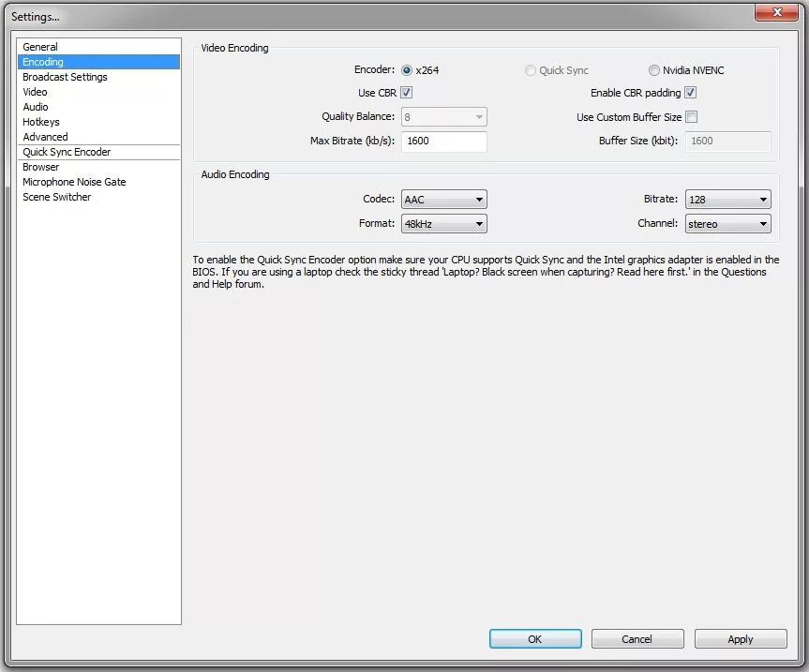Open the audio Format 48kHz dropdown
The height and width of the screenshot is (672, 809).
click(x=443, y=224)
